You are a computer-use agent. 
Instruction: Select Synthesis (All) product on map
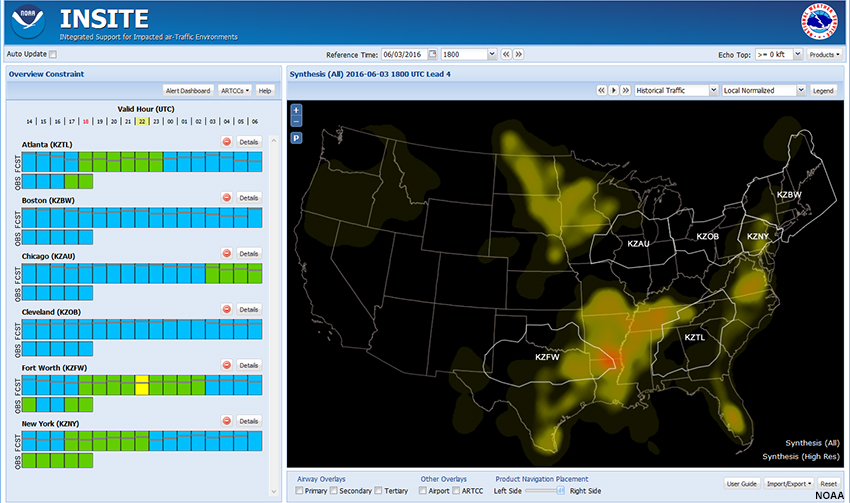click(812, 443)
